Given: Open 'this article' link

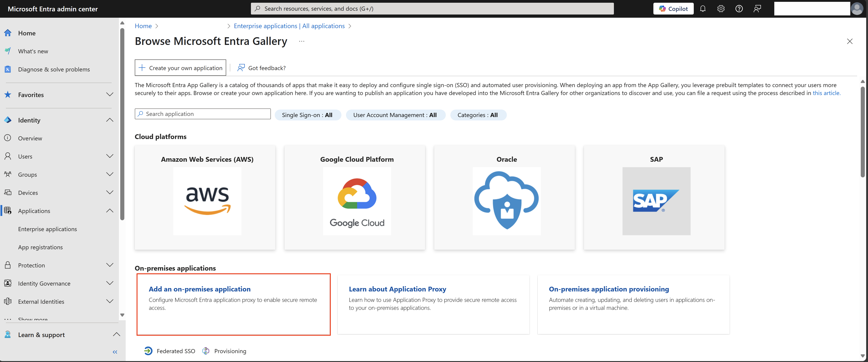Looking at the screenshot, I should [x=826, y=93].
